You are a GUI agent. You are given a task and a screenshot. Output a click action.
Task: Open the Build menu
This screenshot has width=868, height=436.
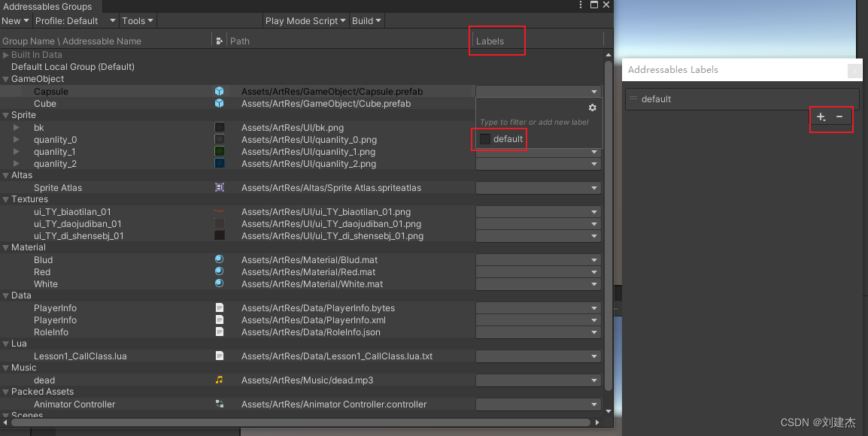point(366,20)
